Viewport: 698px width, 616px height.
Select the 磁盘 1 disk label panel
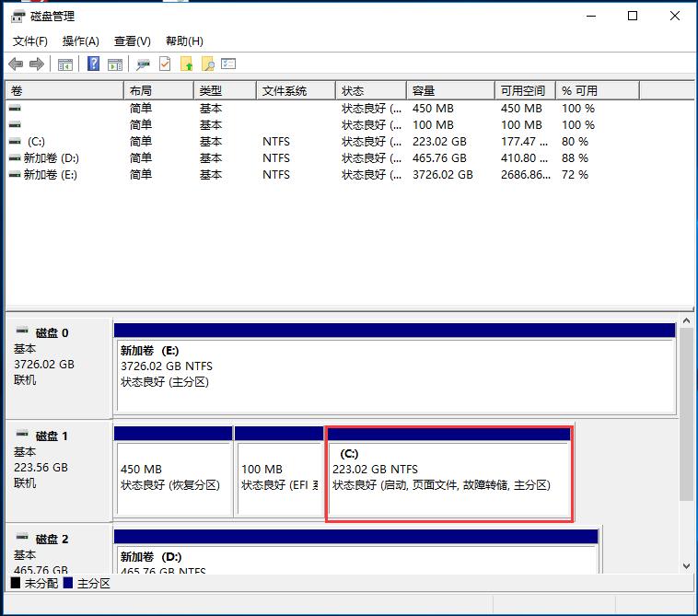(58, 471)
